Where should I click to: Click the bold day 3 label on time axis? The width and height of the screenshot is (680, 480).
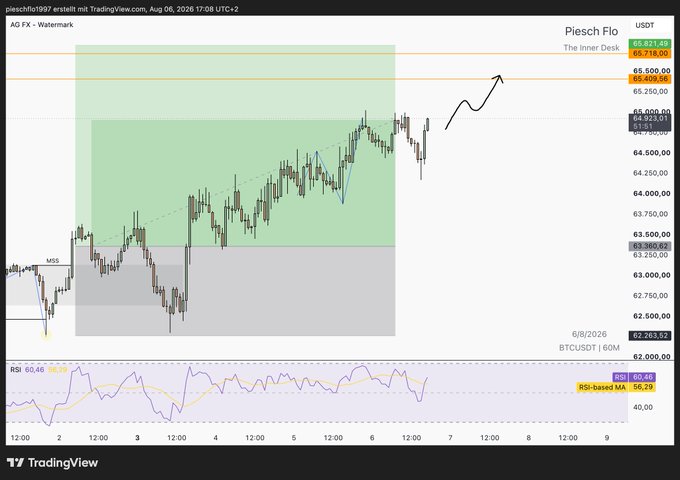(137, 438)
